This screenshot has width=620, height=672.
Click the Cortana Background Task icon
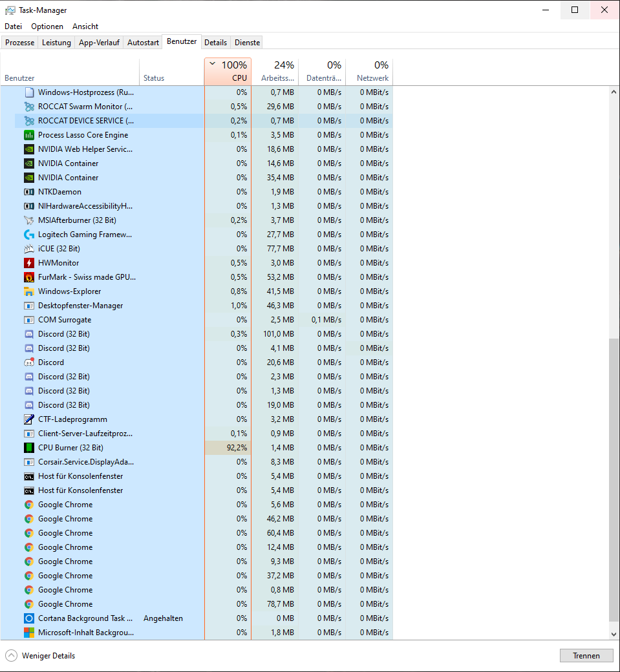click(x=28, y=618)
